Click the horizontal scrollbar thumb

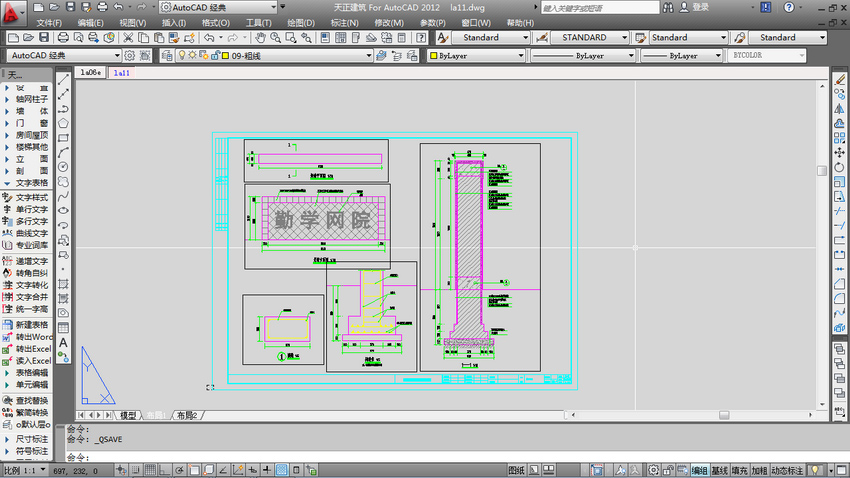point(724,415)
